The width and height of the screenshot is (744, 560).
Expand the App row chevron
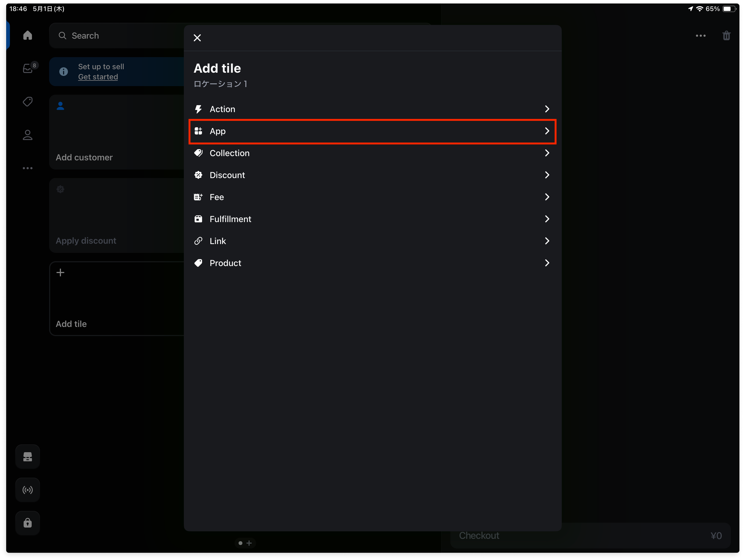point(547,131)
